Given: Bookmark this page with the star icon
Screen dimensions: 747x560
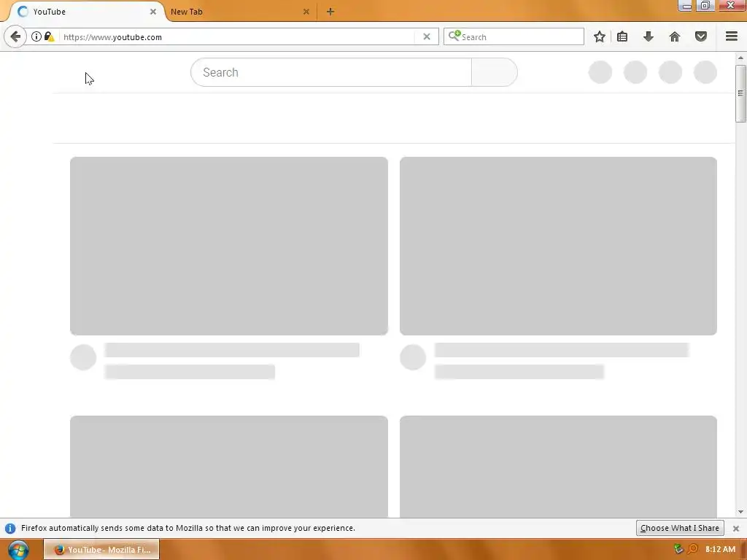Looking at the screenshot, I should point(600,36).
